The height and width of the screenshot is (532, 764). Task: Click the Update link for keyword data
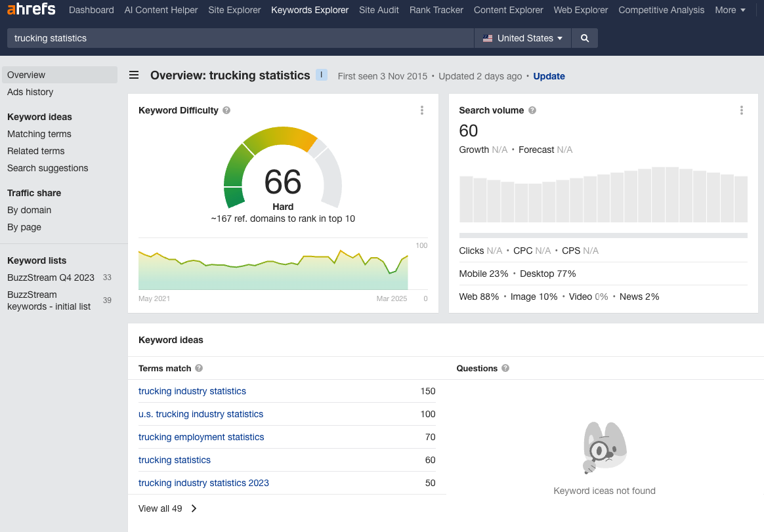point(549,76)
